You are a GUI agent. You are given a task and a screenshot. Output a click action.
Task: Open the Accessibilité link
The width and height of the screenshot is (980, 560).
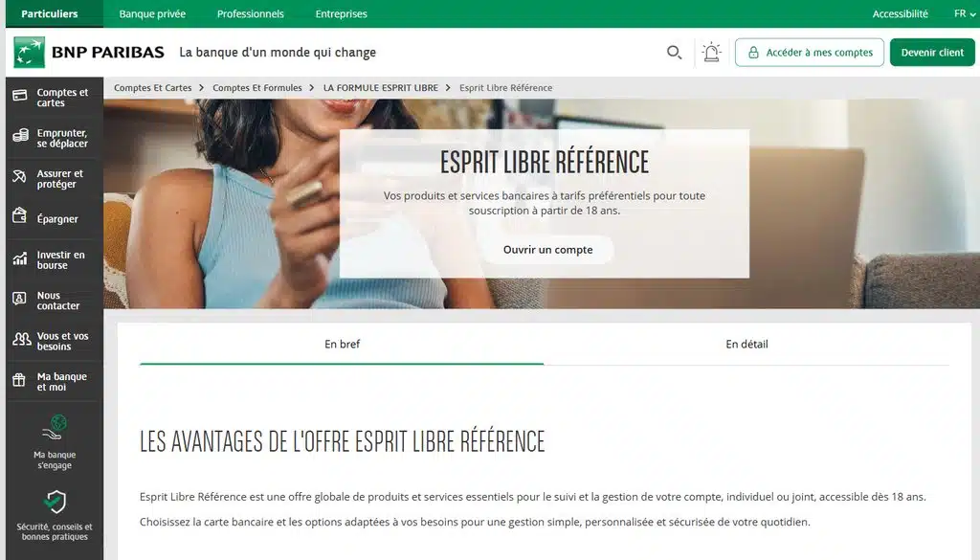pos(900,13)
